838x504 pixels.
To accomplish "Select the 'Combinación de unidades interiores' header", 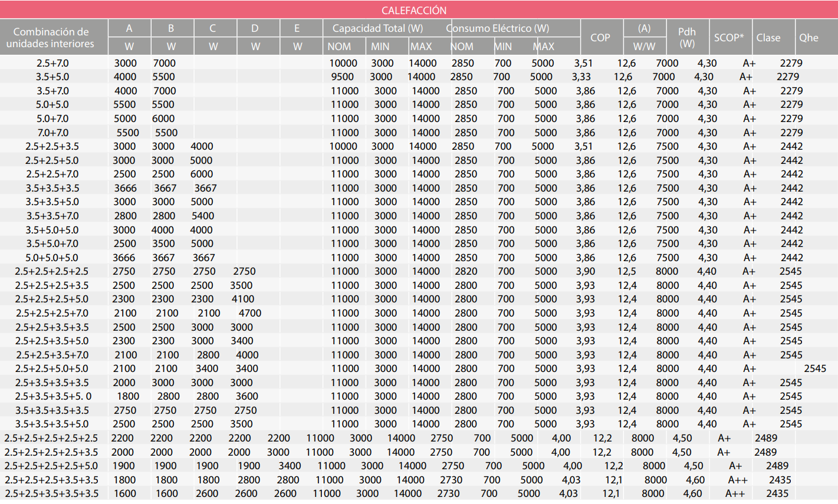I will point(50,38).
